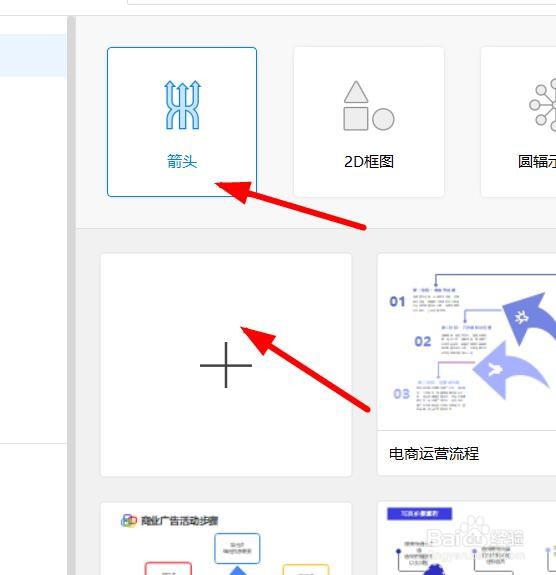Create a blank drawing with plus card
This screenshot has height=575, width=556.
point(226,365)
